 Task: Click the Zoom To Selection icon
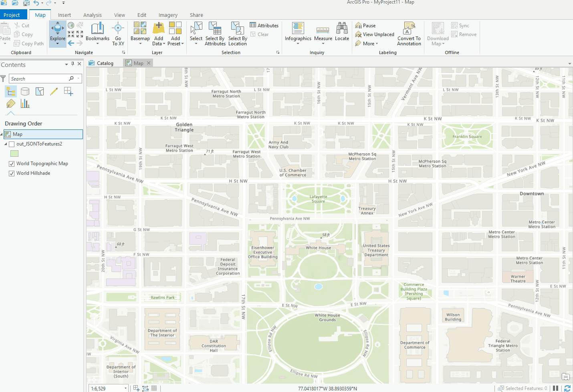pyautogui.click(x=80, y=25)
